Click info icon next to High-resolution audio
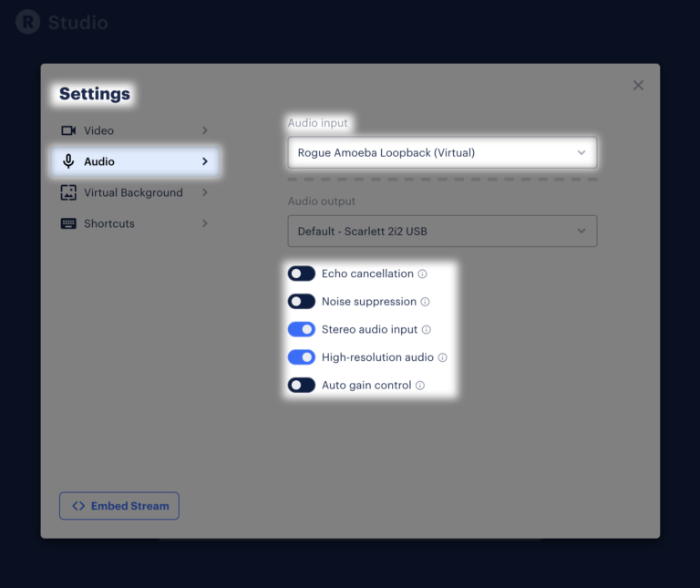Screen dimensions: 700x588 click(443, 358)
